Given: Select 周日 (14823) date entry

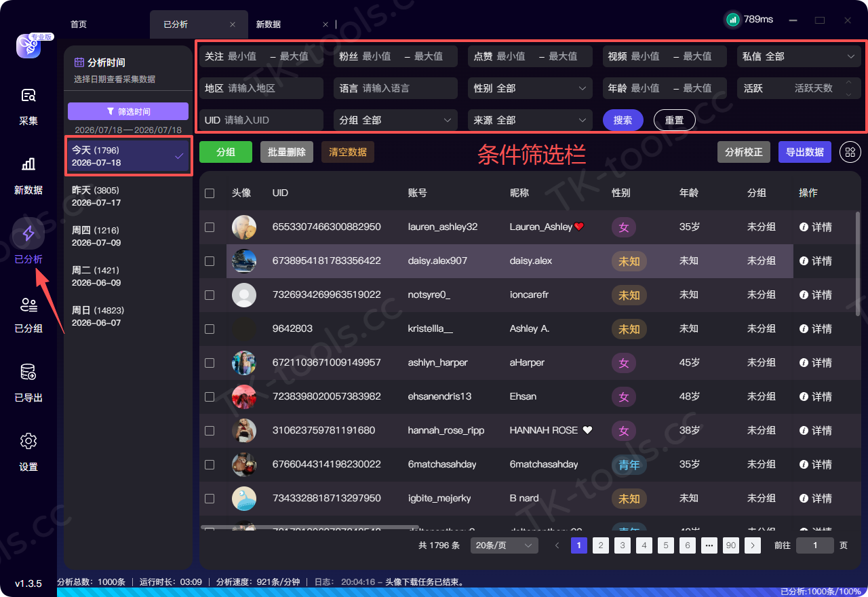Looking at the screenshot, I should click(128, 316).
